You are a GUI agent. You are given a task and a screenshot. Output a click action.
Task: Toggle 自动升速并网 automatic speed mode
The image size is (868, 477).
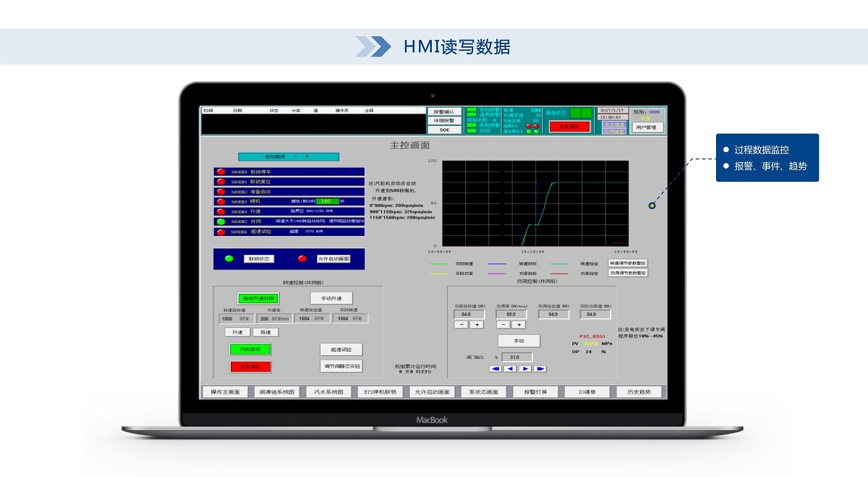258,298
